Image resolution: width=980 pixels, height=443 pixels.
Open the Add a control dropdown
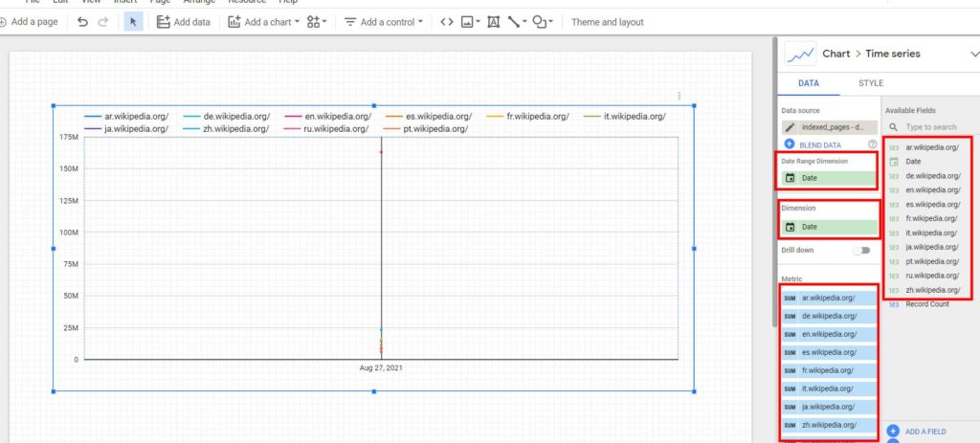pos(383,22)
